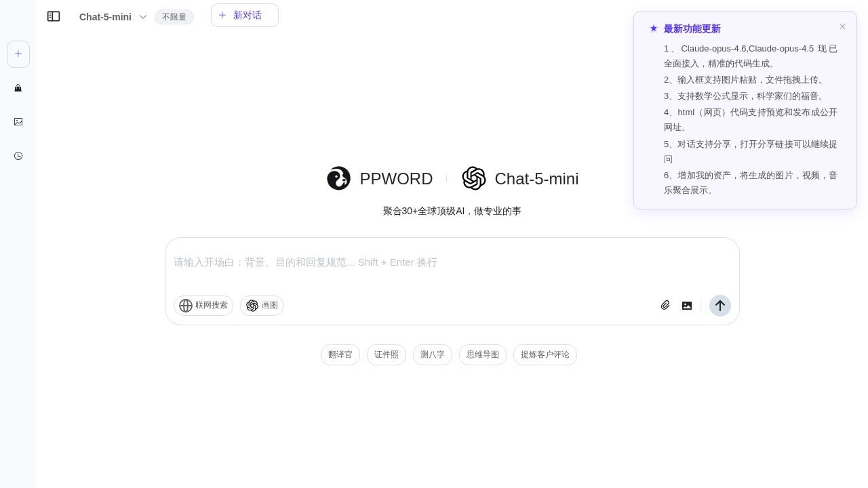Viewport: 868px width, 488px height.
Task: Open the image assets icon in sidebar
Action: 18,122
